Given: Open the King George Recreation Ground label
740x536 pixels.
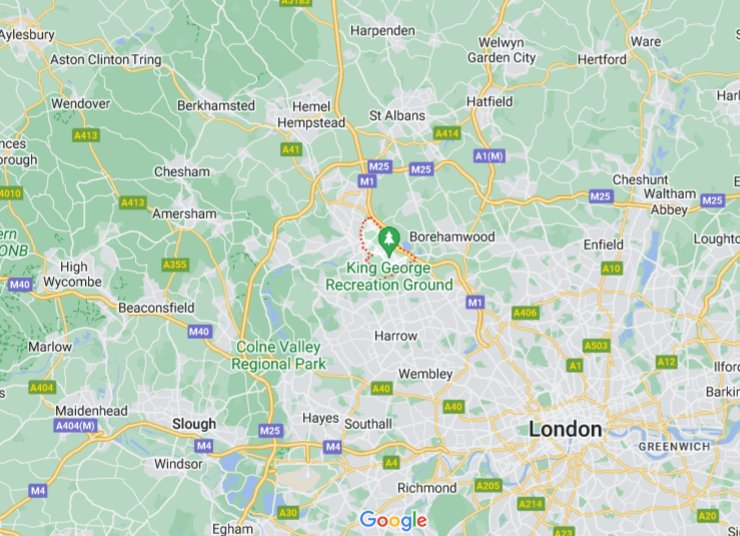Looking at the screenshot, I should click(x=389, y=276).
